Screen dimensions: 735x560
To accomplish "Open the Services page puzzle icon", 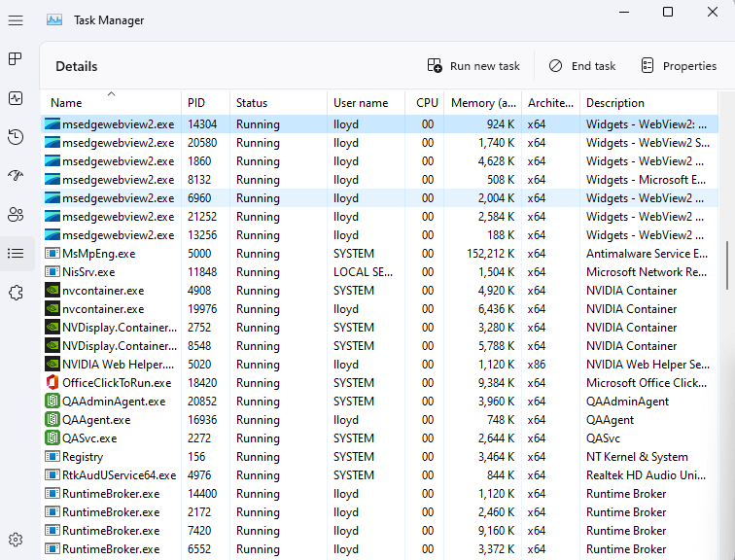I will pyautogui.click(x=16, y=293).
